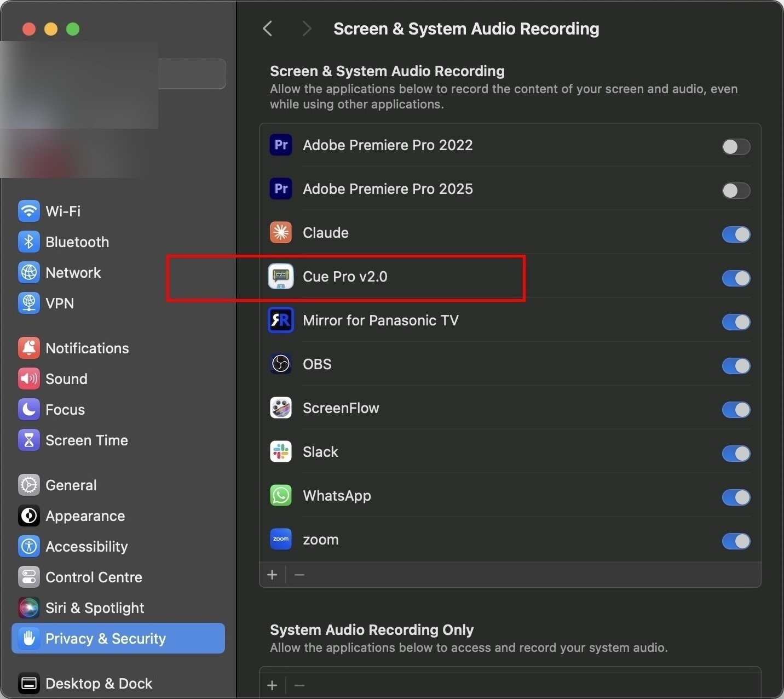Turn off Mirror for Panasonic TV switch
This screenshot has height=699, width=784.
coord(736,322)
